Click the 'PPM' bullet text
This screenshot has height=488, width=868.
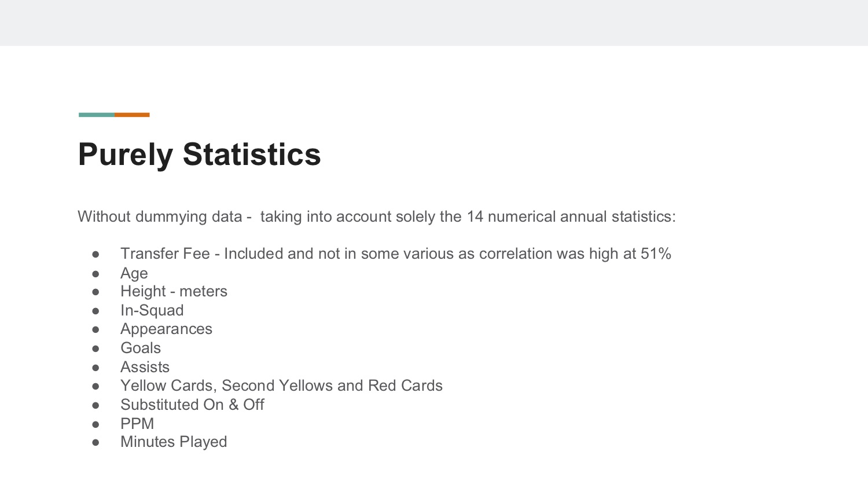pyautogui.click(x=137, y=424)
